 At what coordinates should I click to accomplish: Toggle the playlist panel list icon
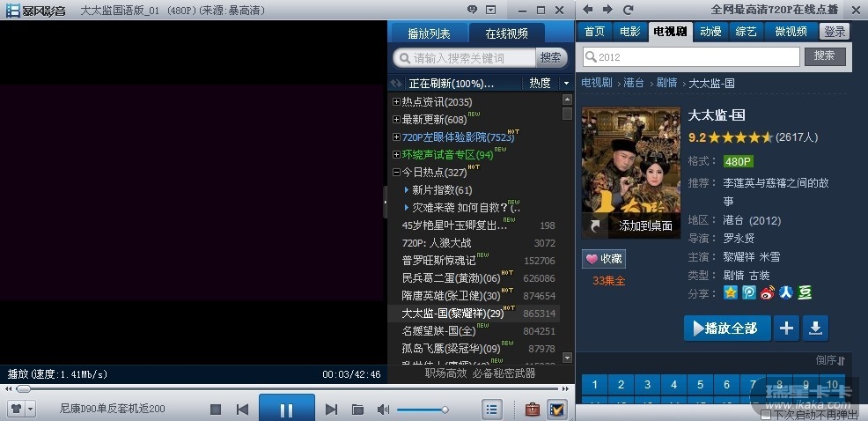(x=491, y=410)
